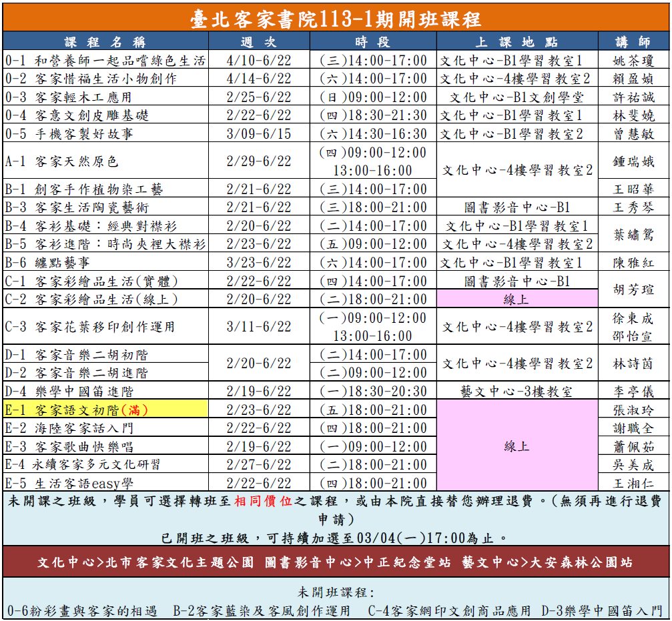Click instructor name 賴盈媜
This screenshot has width=672, height=621.
tap(633, 79)
